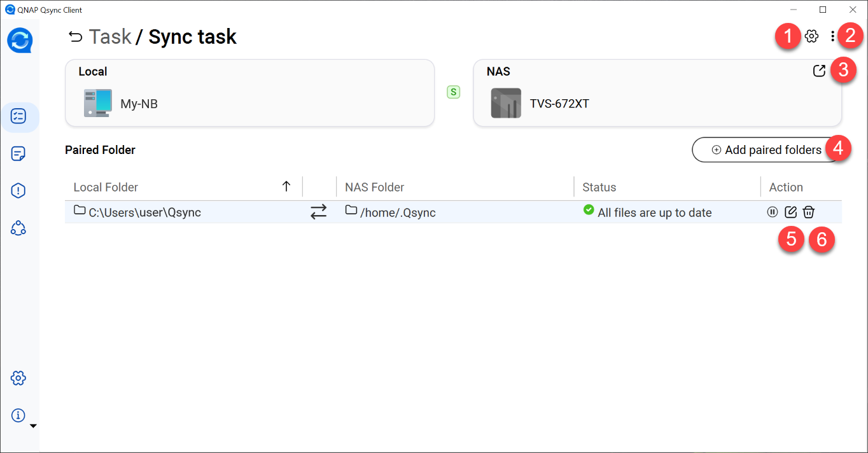Delete the paired folder with trash icon
This screenshot has height=453, width=868.
[808, 213]
